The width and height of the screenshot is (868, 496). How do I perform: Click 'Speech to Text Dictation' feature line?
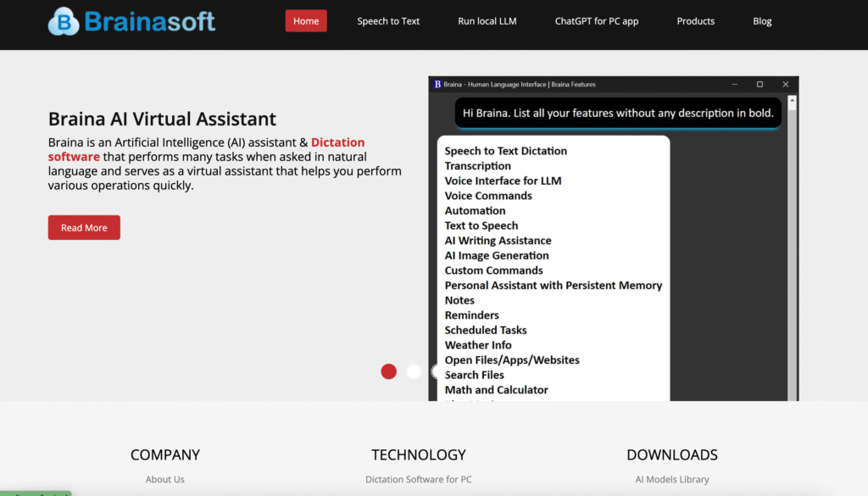505,151
